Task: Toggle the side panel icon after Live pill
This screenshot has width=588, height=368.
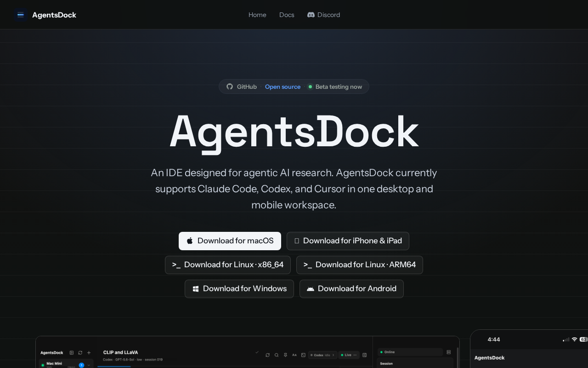Action: (365, 355)
